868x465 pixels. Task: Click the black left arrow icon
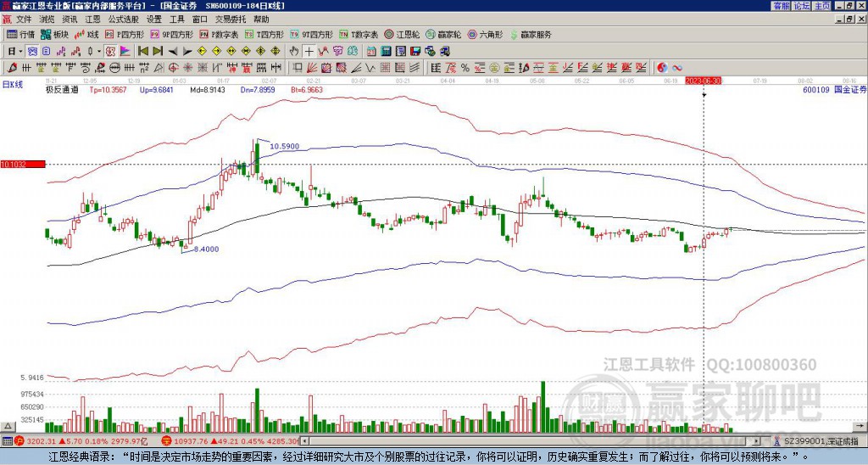click(173, 52)
